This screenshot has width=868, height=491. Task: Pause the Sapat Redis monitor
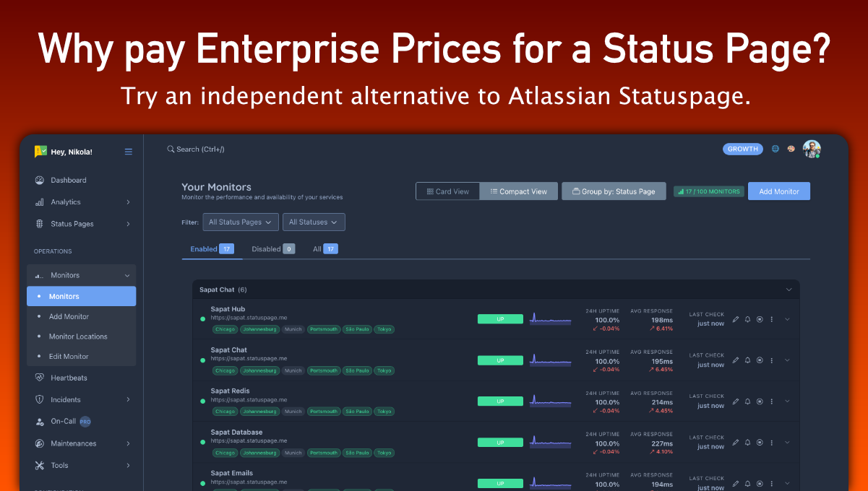760,401
